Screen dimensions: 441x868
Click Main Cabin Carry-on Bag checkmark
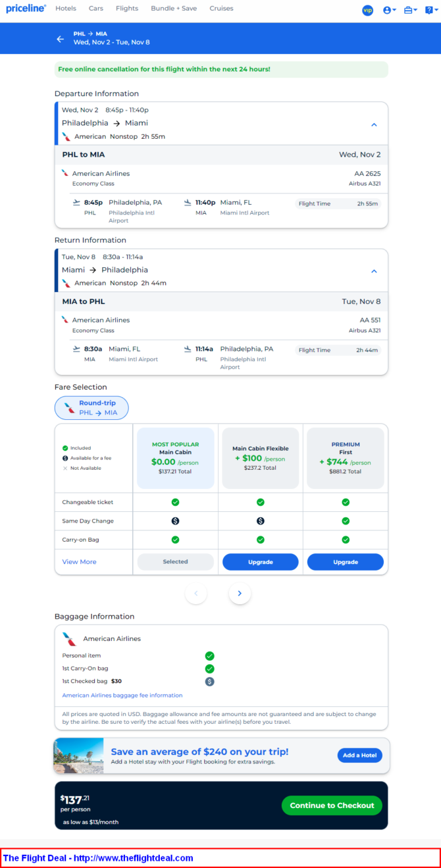pyautogui.click(x=175, y=540)
